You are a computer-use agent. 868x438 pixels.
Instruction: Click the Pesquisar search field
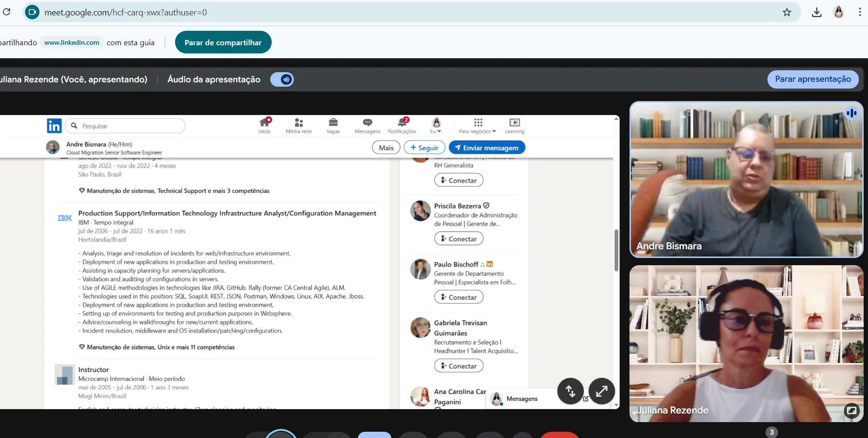click(125, 126)
